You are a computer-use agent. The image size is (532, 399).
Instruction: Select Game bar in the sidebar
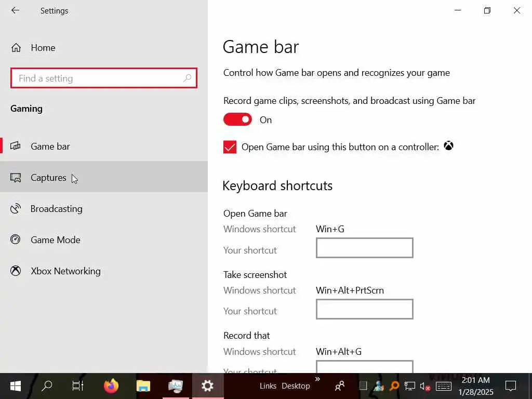click(x=104, y=146)
